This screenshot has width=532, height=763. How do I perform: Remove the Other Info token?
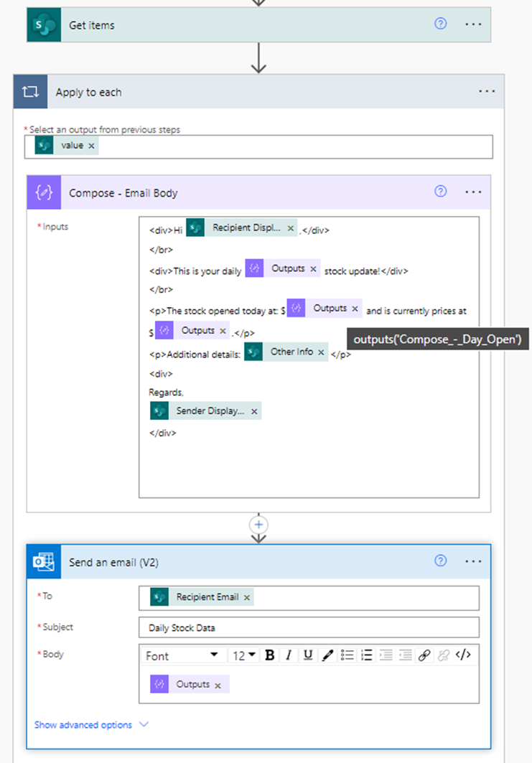click(322, 352)
